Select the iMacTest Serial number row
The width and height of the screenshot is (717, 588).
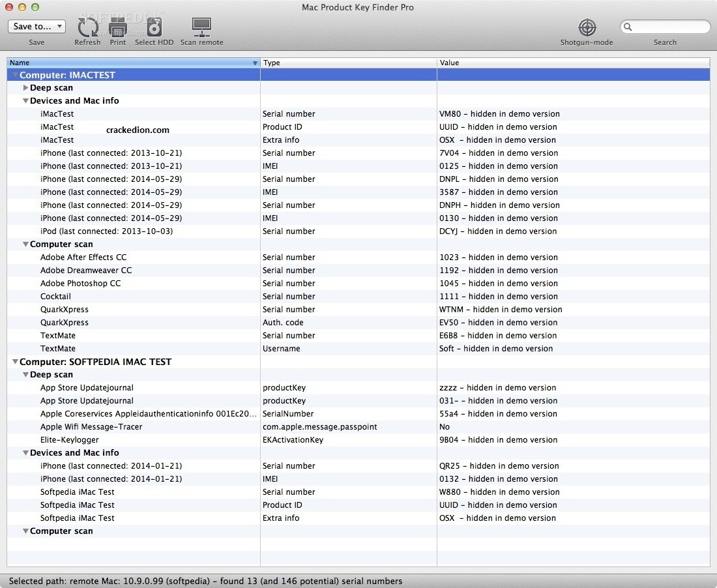(x=358, y=114)
